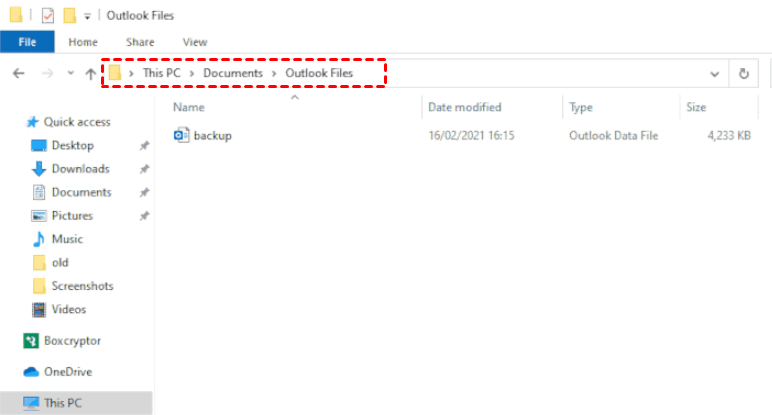The width and height of the screenshot is (772, 415).
Task: Open Customize Quick Access Toolbar dropdown
Action: point(88,16)
